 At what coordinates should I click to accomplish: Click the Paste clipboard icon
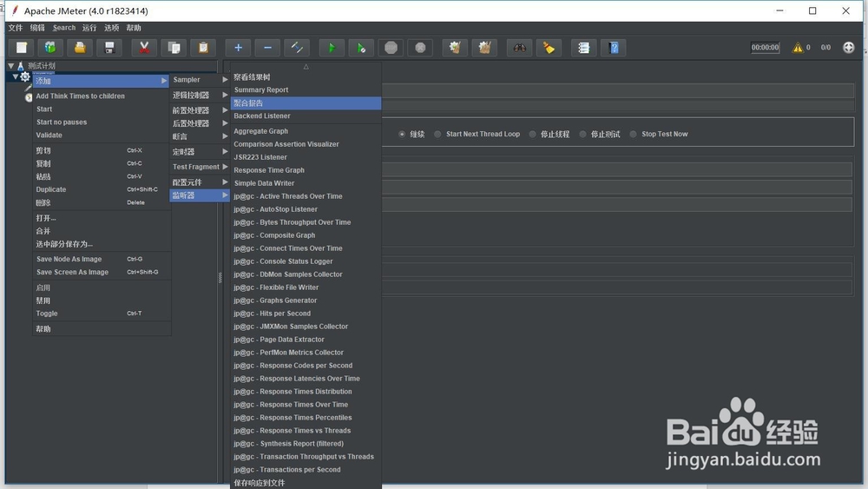(203, 48)
